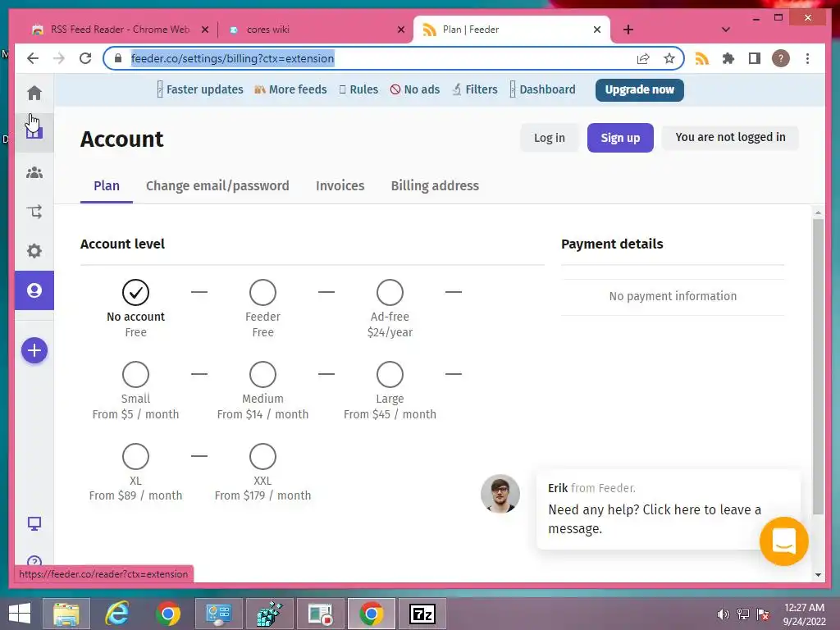The height and width of the screenshot is (630, 840).
Task: Toggle the Chrome side panel icon
Action: (755, 58)
